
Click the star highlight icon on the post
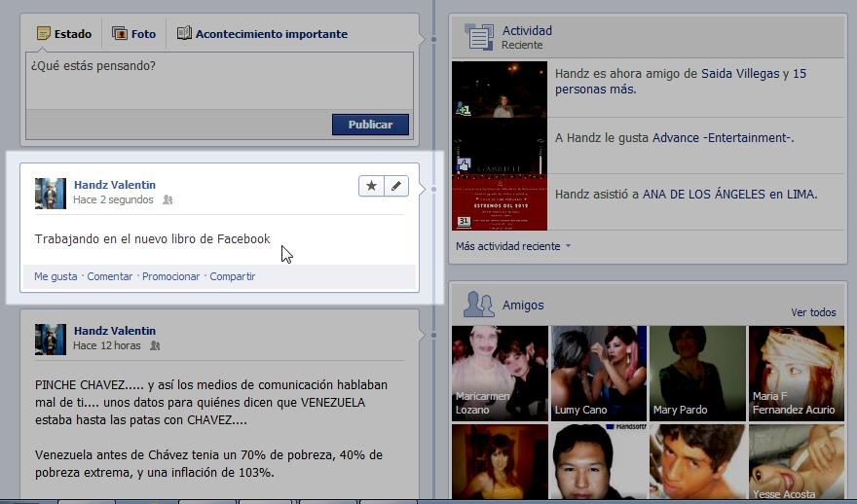point(371,186)
